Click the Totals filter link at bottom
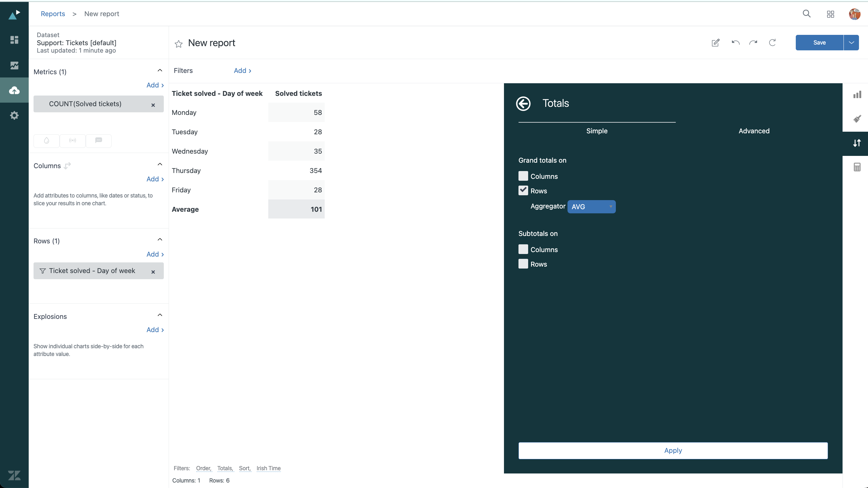Viewport: 868px width, 488px height. (224, 468)
